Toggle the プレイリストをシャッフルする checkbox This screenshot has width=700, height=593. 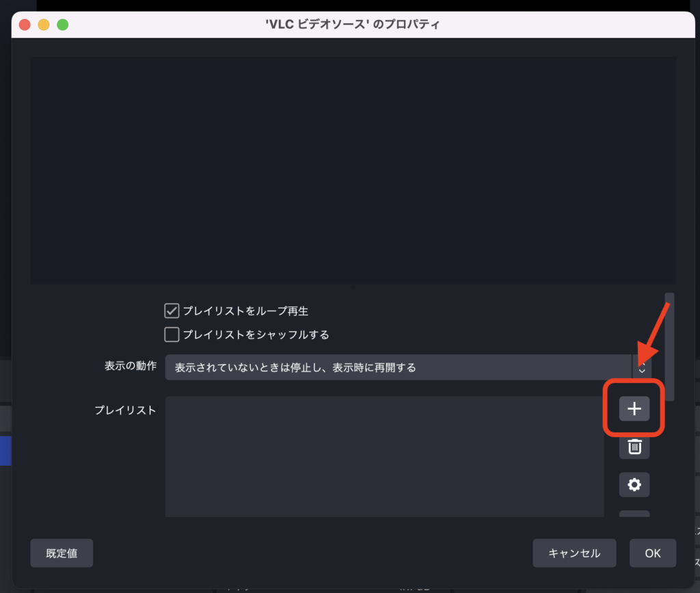click(172, 334)
